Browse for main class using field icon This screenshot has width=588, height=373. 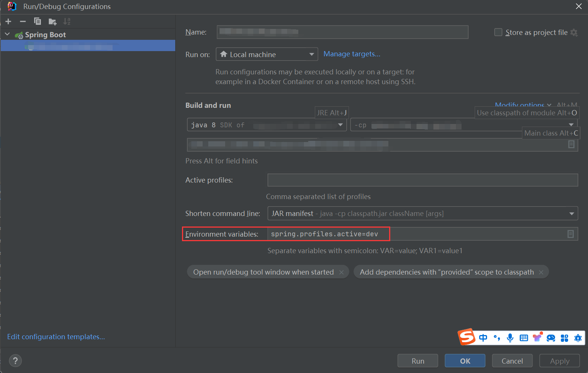tap(571, 144)
